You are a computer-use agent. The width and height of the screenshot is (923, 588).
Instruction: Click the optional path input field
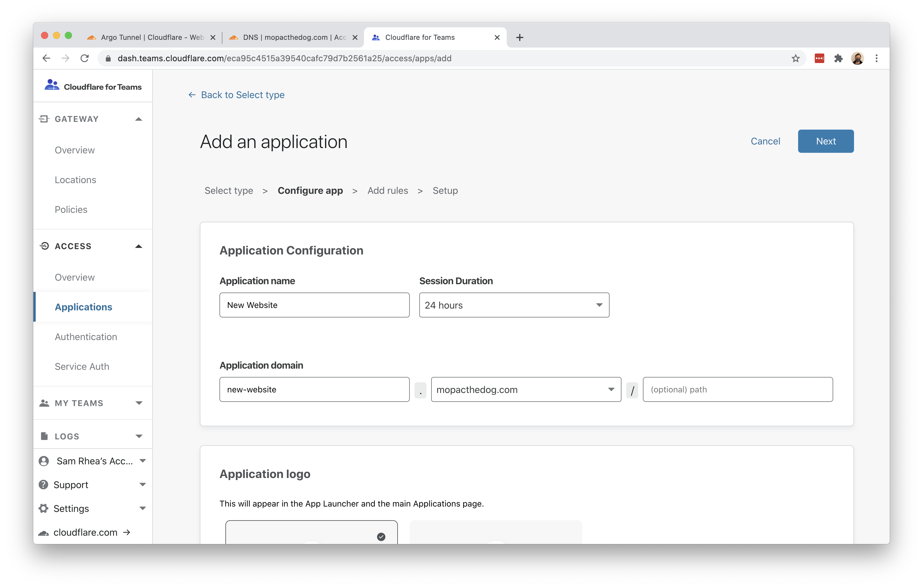point(738,389)
